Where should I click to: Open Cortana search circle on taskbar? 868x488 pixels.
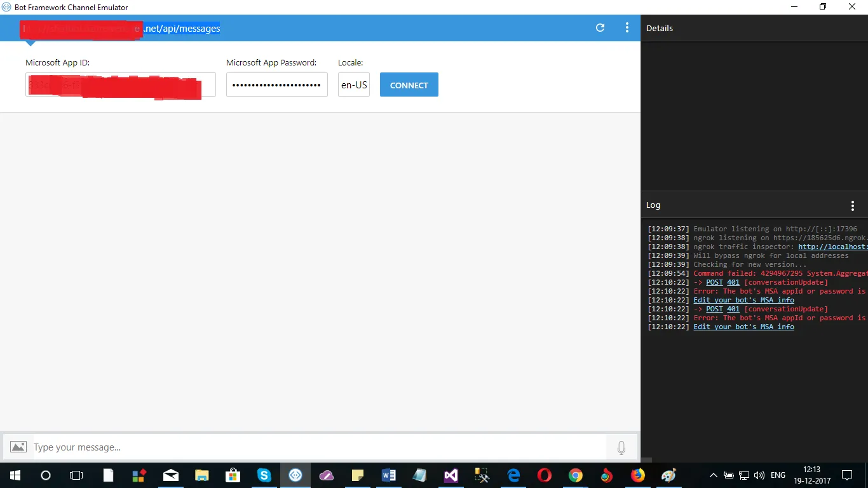click(46, 475)
